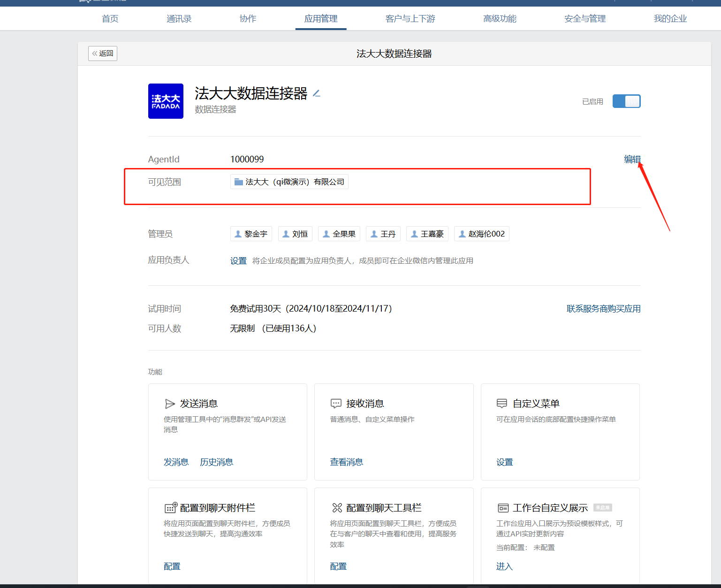Viewport: 721px width, 588px height.
Task: Click the 无限制 (已使用136人) text
Action: [273, 328]
